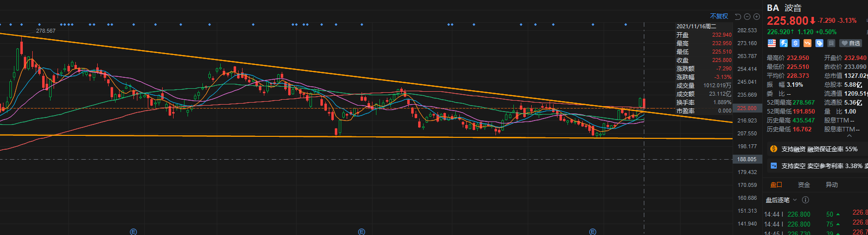
Task: Click the US flag market icon
Action: (772, 43)
